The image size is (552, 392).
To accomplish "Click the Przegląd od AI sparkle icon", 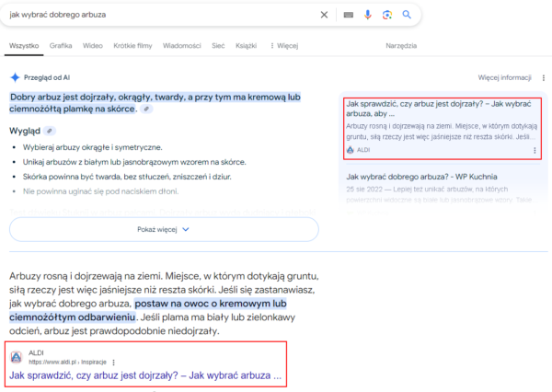I will (15, 77).
